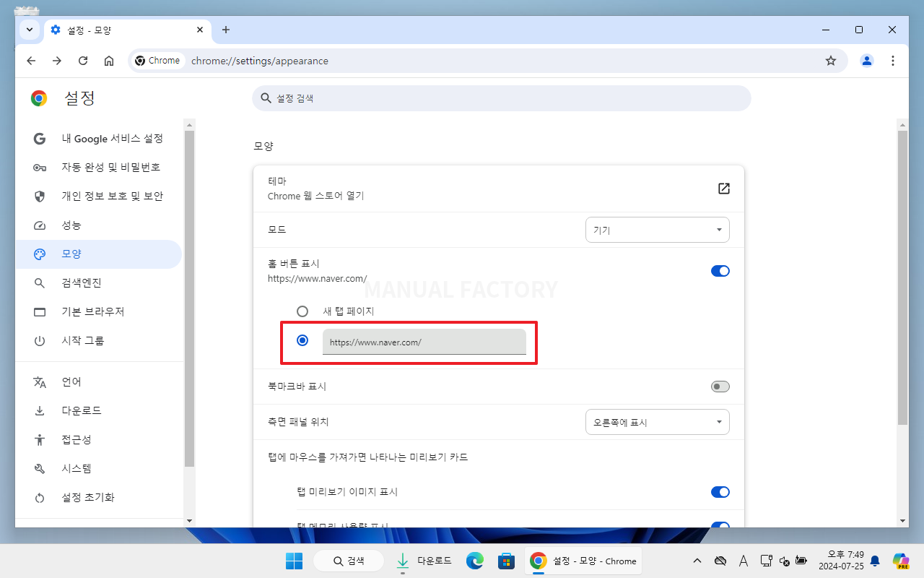
Task: Open 내 Google 서비스 설정 section
Action: pyautogui.click(x=99, y=139)
